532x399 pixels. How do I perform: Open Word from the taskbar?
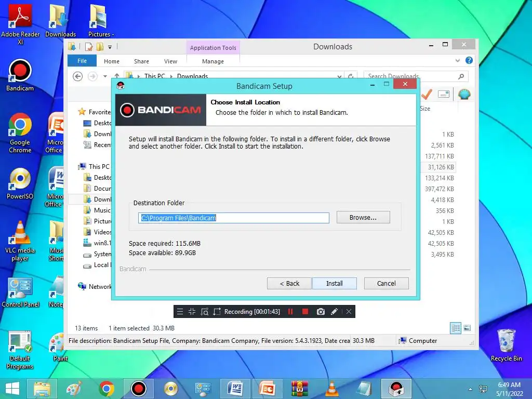tap(235, 389)
